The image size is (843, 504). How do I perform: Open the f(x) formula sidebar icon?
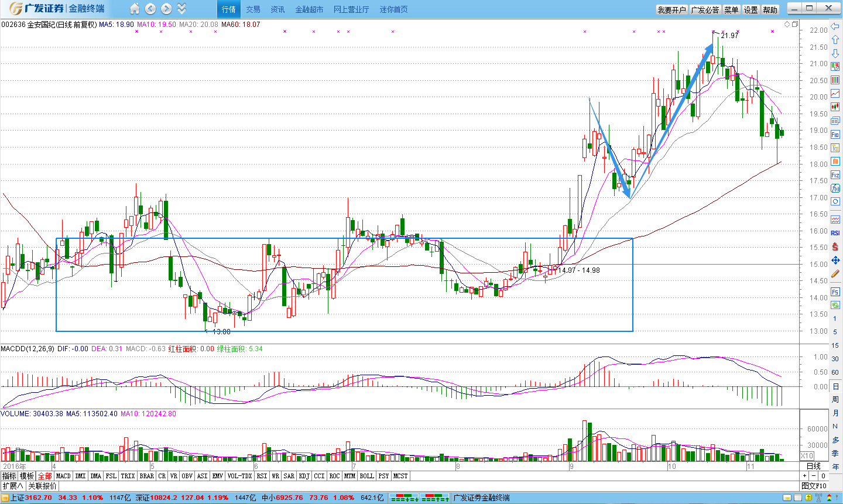pyautogui.click(x=835, y=188)
